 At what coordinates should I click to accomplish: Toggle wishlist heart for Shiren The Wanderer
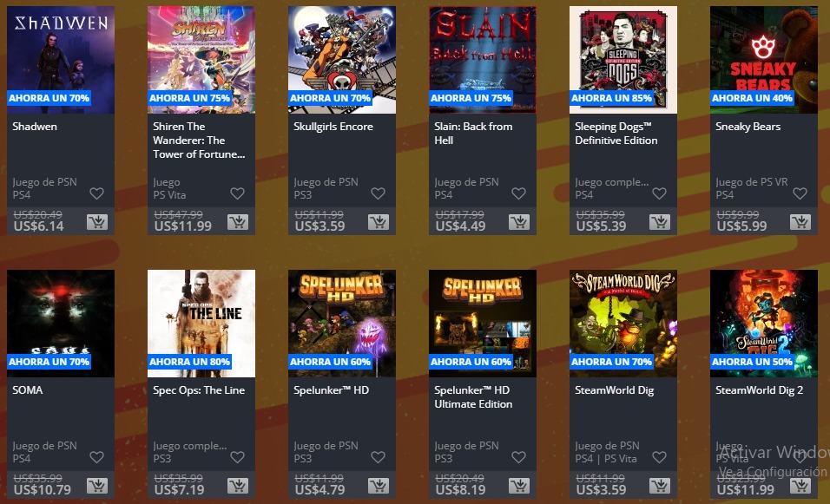[x=238, y=193]
